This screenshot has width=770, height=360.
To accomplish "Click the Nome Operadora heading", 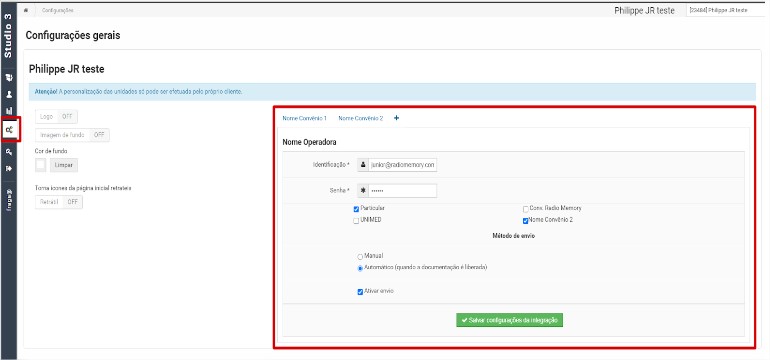I will [x=309, y=142].
